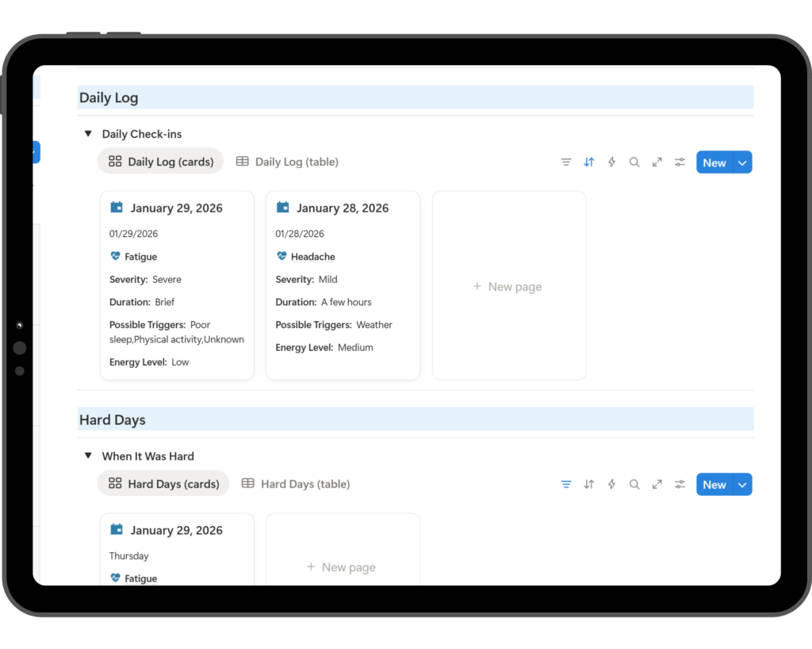This screenshot has height=649, width=812.
Task: Click the calendar icon on the January 29 card
Action: point(117,207)
